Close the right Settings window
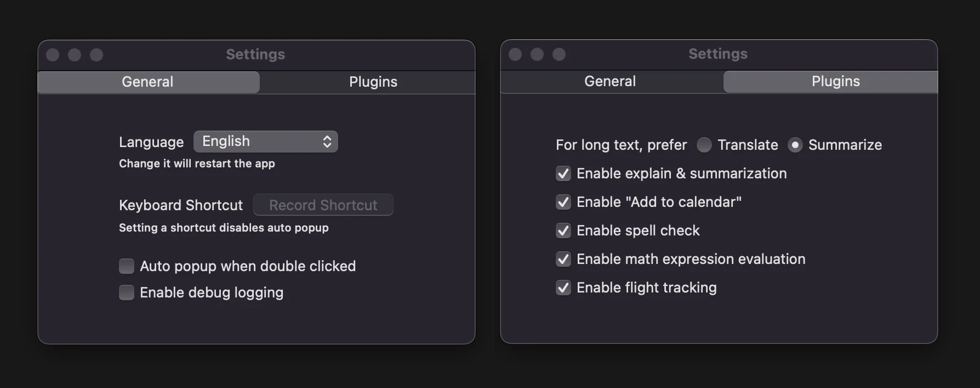Image resolution: width=980 pixels, height=388 pixels. tap(515, 54)
